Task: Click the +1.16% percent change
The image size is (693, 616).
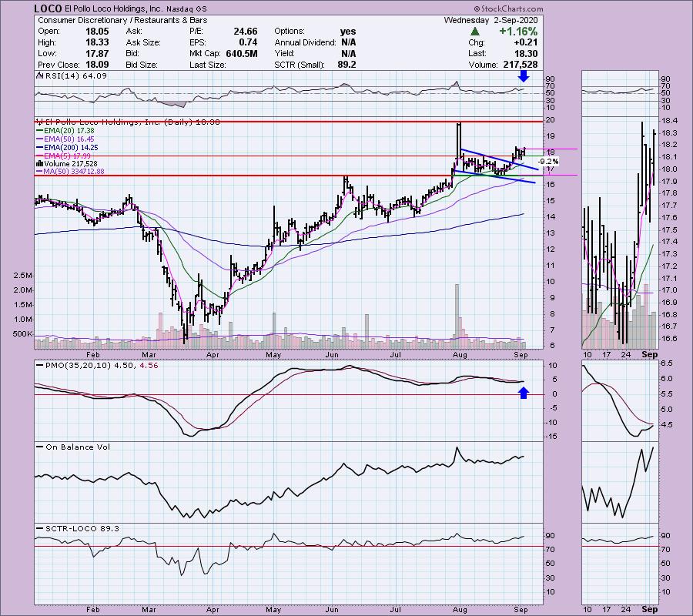Action: click(518, 32)
